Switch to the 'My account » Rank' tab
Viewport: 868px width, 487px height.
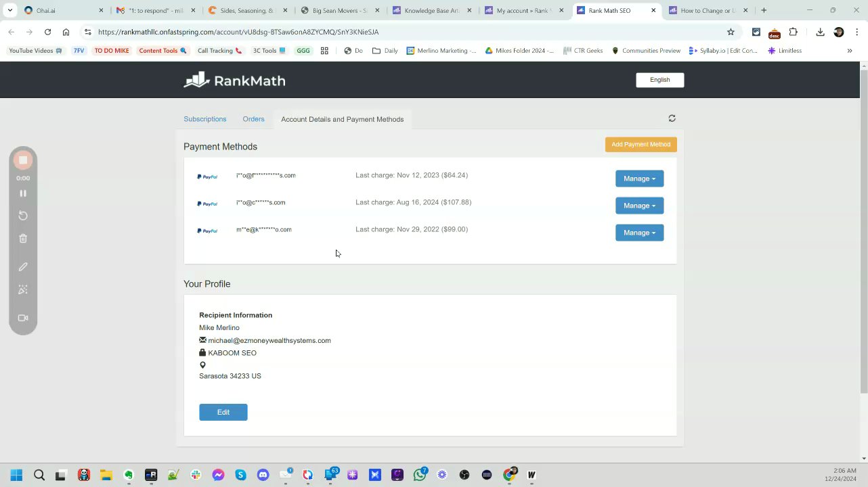(x=523, y=10)
